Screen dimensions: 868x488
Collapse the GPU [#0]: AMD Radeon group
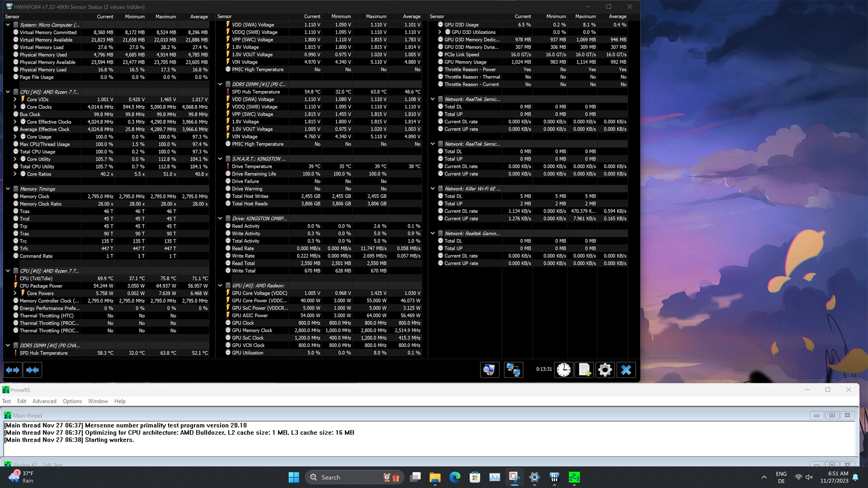coord(220,286)
